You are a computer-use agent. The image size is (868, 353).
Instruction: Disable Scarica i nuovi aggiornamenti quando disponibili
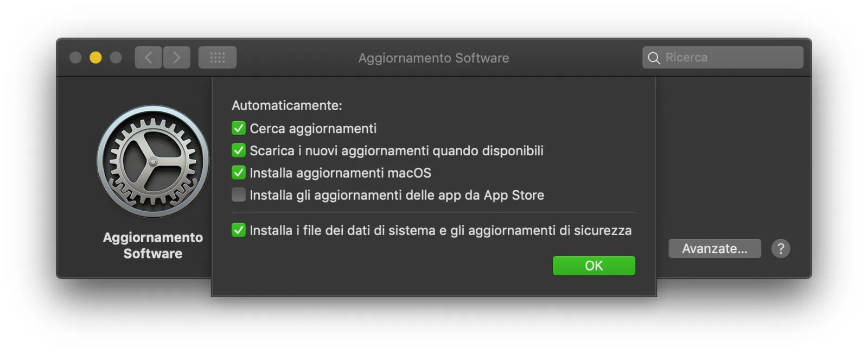point(238,150)
